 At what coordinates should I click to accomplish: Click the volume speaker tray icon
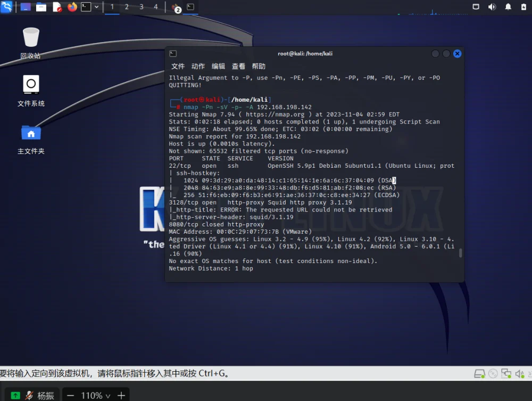click(492, 7)
